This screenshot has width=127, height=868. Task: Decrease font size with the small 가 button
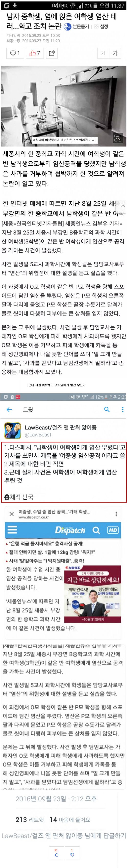pyautogui.click(x=103, y=53)
